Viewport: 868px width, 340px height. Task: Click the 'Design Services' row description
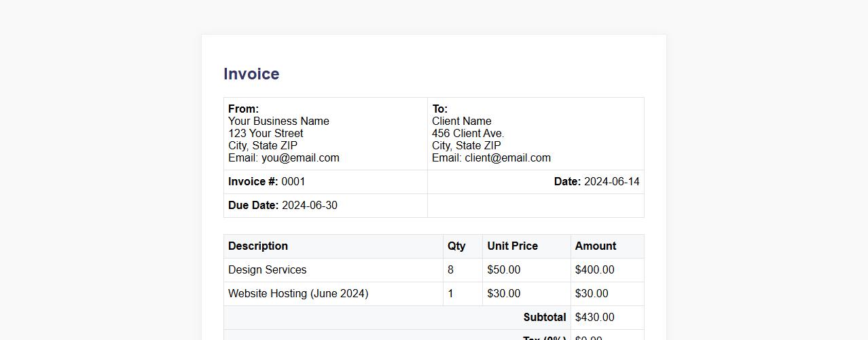[267, 270]
